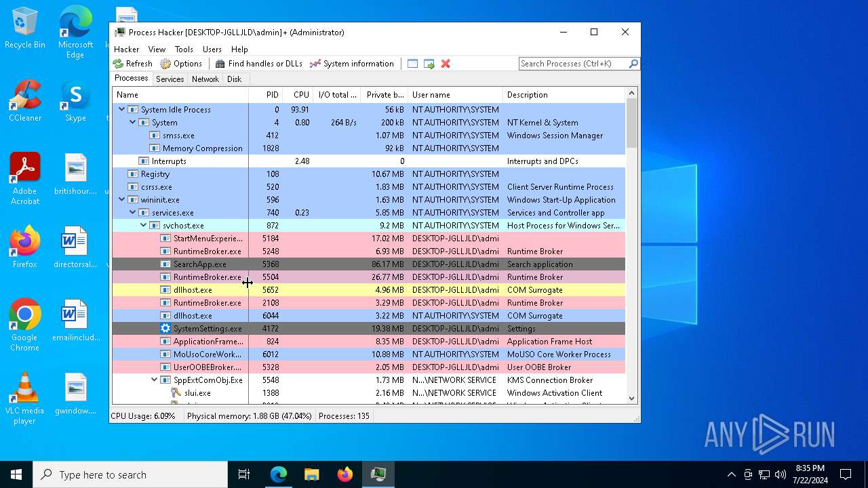This screenshot has height=488, width=868.
Task: Switch to the Disk tab
Action: pyautogui.click(x=234, y=79)
